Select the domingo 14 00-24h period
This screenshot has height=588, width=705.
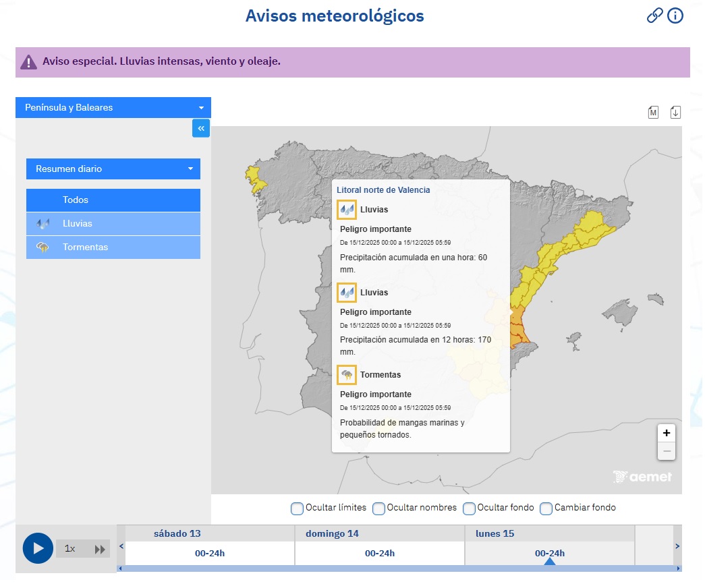coord(380,553)
